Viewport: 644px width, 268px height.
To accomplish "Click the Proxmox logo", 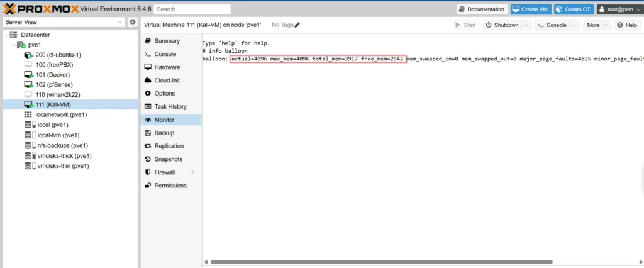I will (41, 9).
